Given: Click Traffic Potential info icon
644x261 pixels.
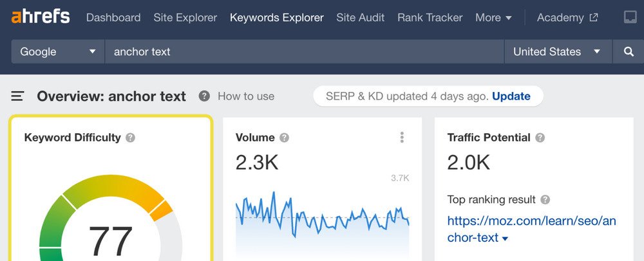Looking at the screenshot, I should (x=540, y=138).
